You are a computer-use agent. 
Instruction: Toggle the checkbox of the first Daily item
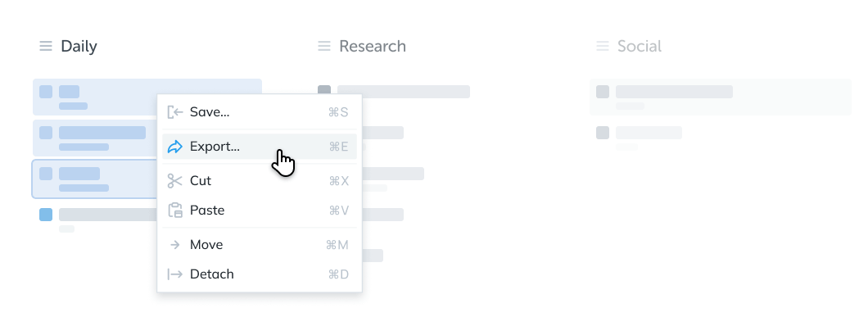(46, 92)
